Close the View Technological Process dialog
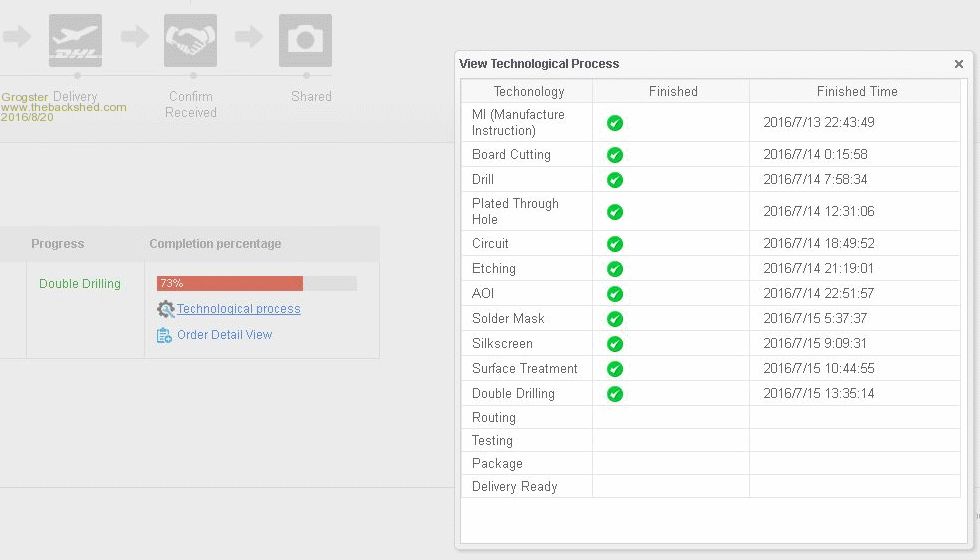This screenshot has width=980, height=560. 958,64
